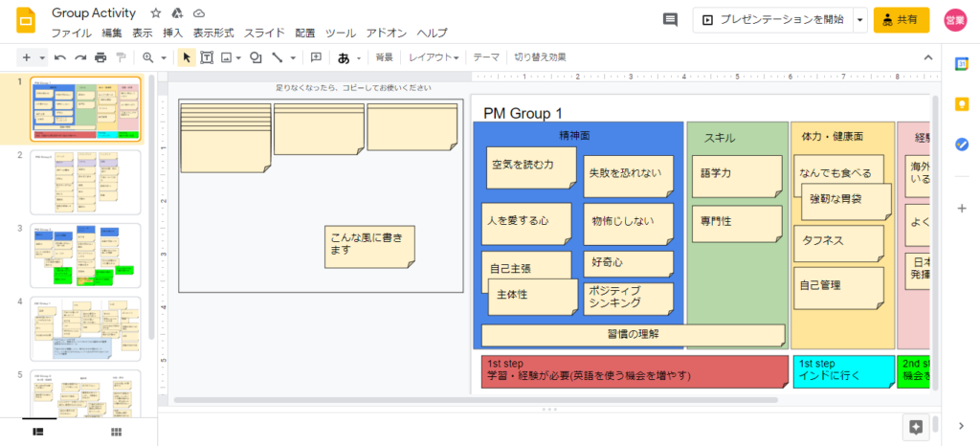The height and width of the screenshot is (446, 980).
Task: Open the レイアウト layout dropdown
Action: tap(434, 57)
